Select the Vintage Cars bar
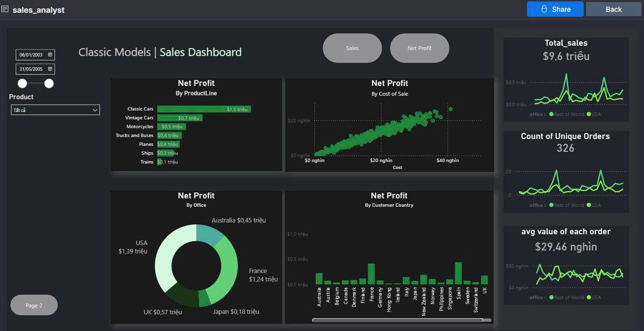The width and height of the screenshot is (644, 331). pyautogui.click(x=180, y=118)
